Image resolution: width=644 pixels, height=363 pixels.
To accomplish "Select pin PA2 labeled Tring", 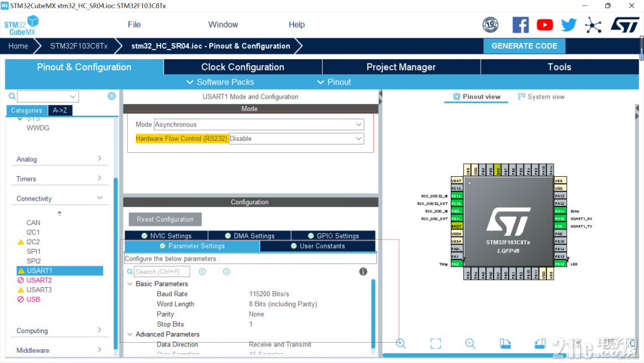I will 456,264.
